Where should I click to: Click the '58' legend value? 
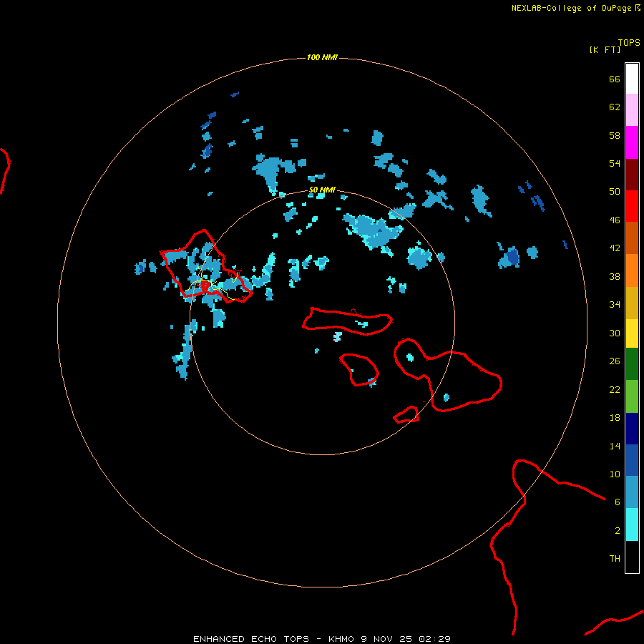615,135
